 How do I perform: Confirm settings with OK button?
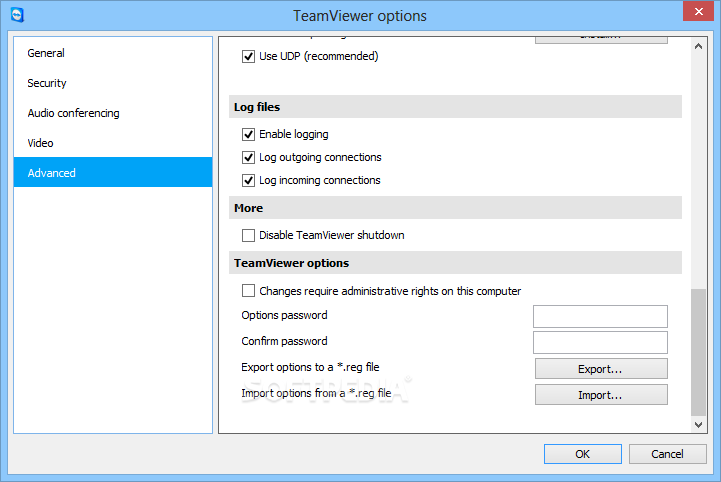(x=583, y=454)
